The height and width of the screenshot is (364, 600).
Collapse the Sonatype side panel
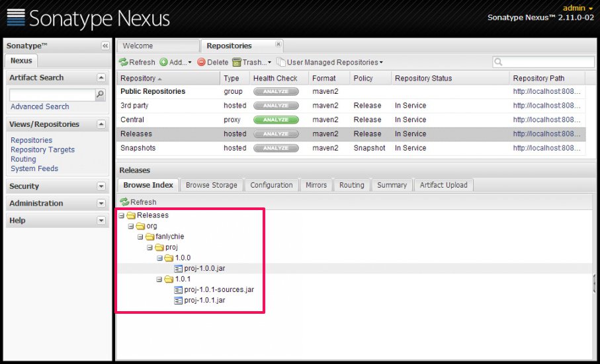[x=105, y=46]
